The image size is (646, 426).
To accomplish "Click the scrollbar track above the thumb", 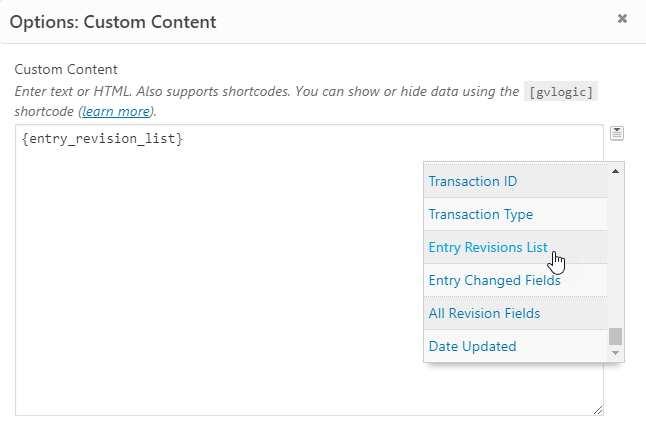I will 616,250.
